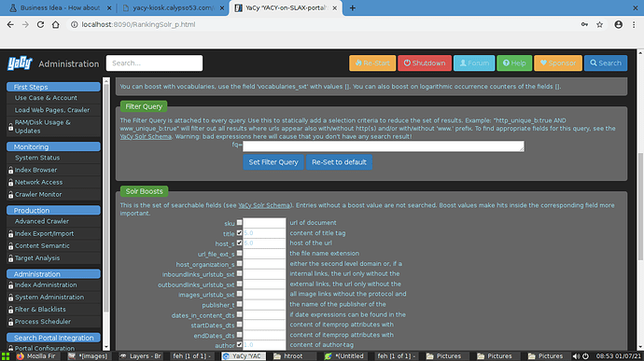Viewport: 644px width, 361px height.
Task: Open First Steps sidebar section
Action: tap(53, 87)
